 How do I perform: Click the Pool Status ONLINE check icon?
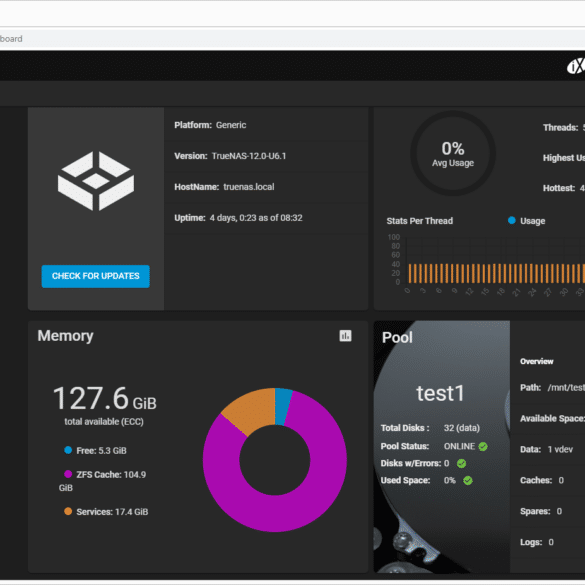(483, 446)
